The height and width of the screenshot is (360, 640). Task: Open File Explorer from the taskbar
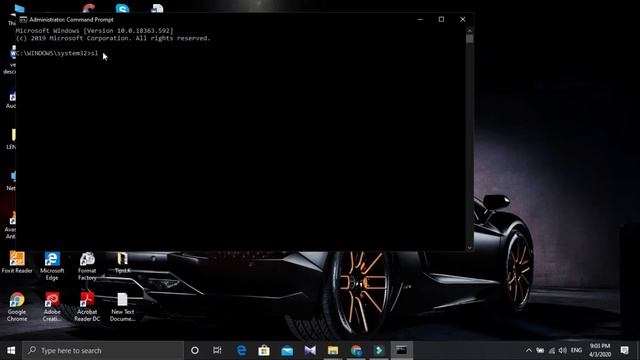click(x=333, y=350)
